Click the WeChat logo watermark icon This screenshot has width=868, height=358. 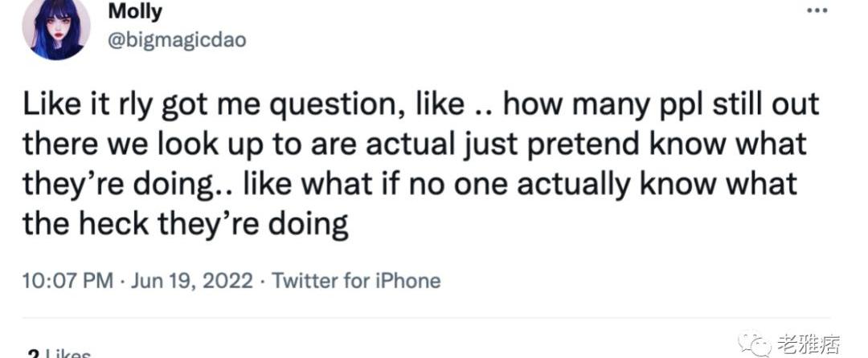(755, 344)
